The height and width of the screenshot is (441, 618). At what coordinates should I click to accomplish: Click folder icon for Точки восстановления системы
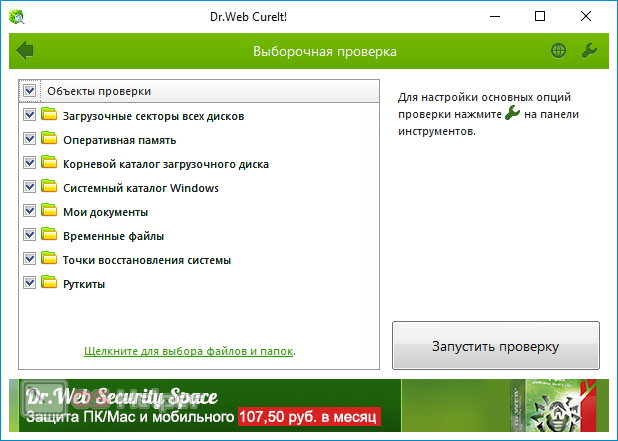[49, 258]
